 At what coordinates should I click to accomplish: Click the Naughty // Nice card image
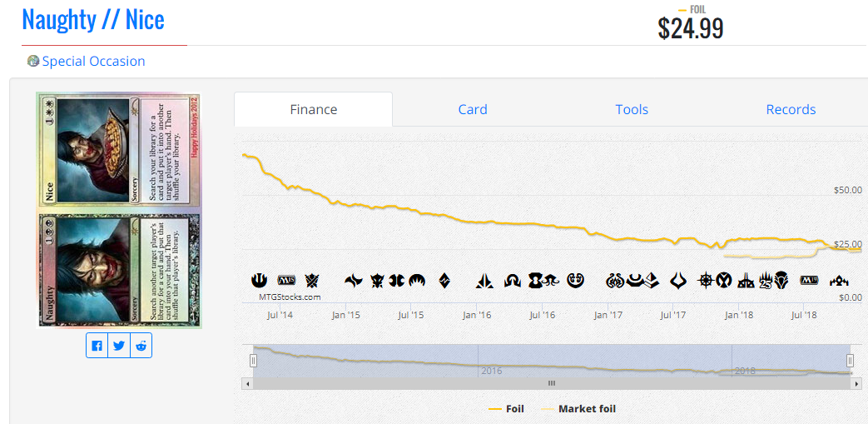pos(119,211)
